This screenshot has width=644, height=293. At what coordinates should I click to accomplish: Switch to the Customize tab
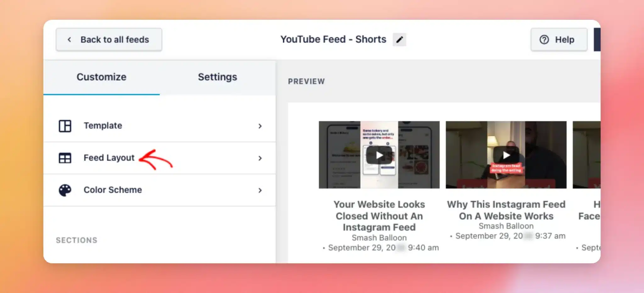pos(102,77)
